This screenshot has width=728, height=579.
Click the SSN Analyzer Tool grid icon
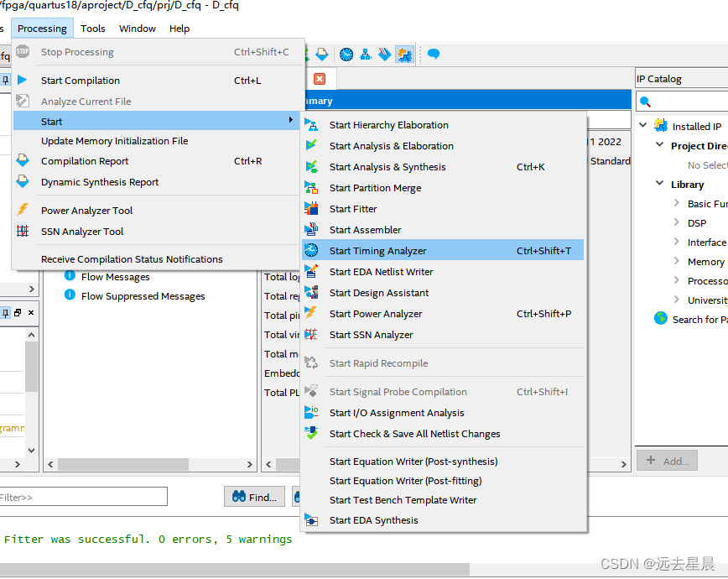point(23,231)
